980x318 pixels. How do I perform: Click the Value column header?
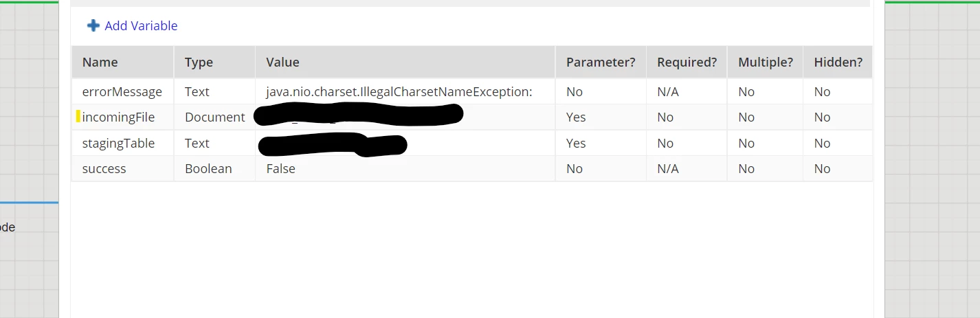282,62
